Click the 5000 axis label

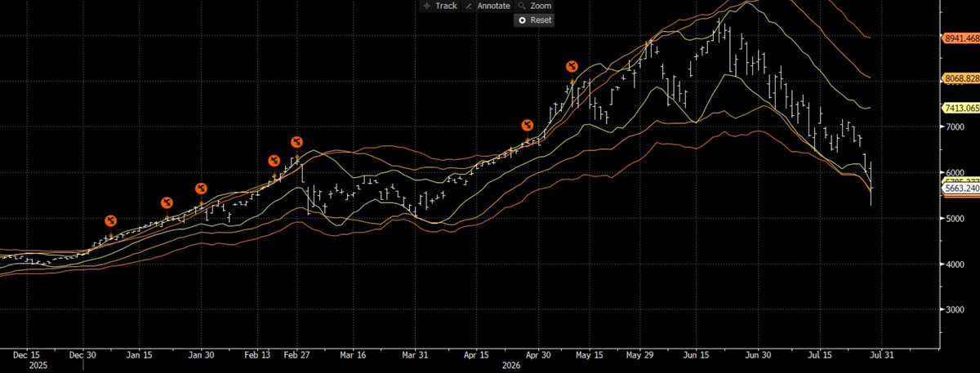[x=955, y=219]
